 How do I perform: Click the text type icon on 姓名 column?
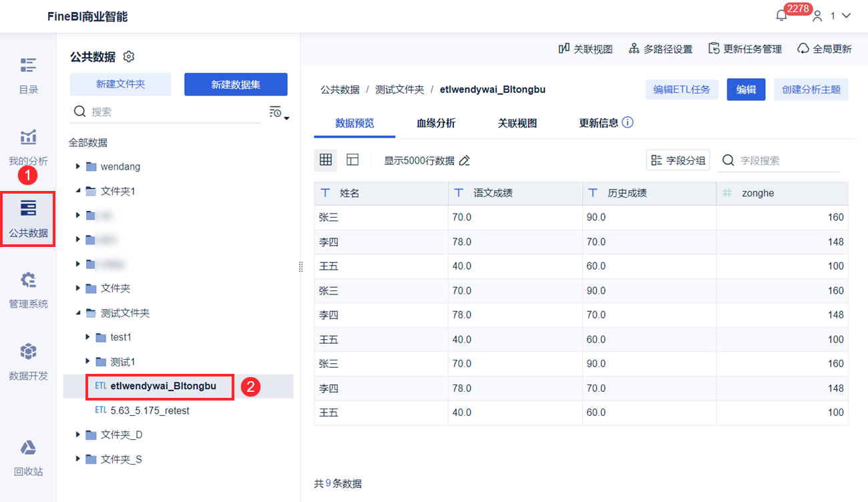[x=325, y=193]
